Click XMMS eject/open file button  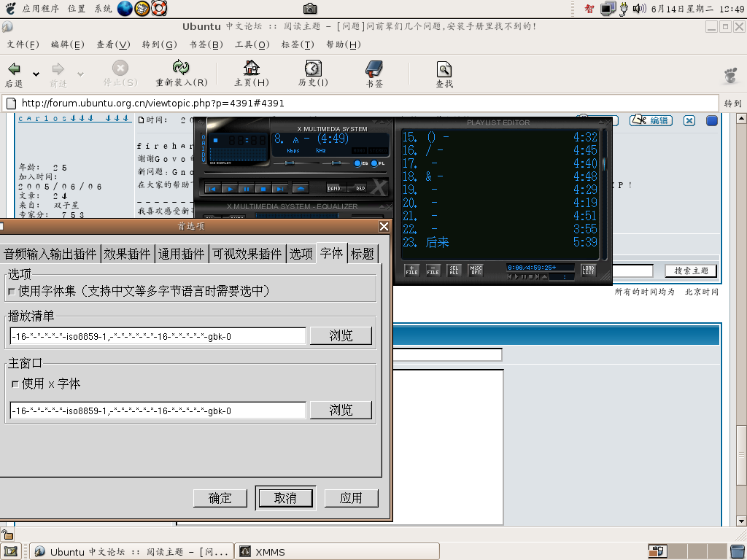[301, 189]
